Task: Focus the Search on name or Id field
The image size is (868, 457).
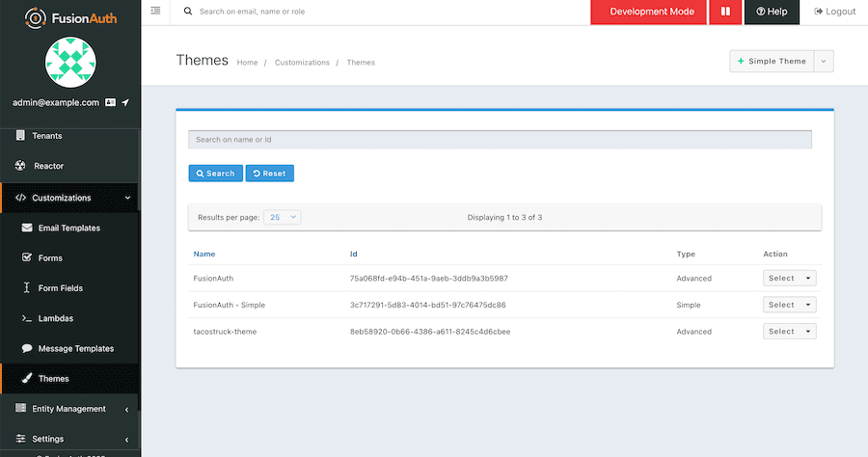Action: pyautogui.click(x=500, y=140)
